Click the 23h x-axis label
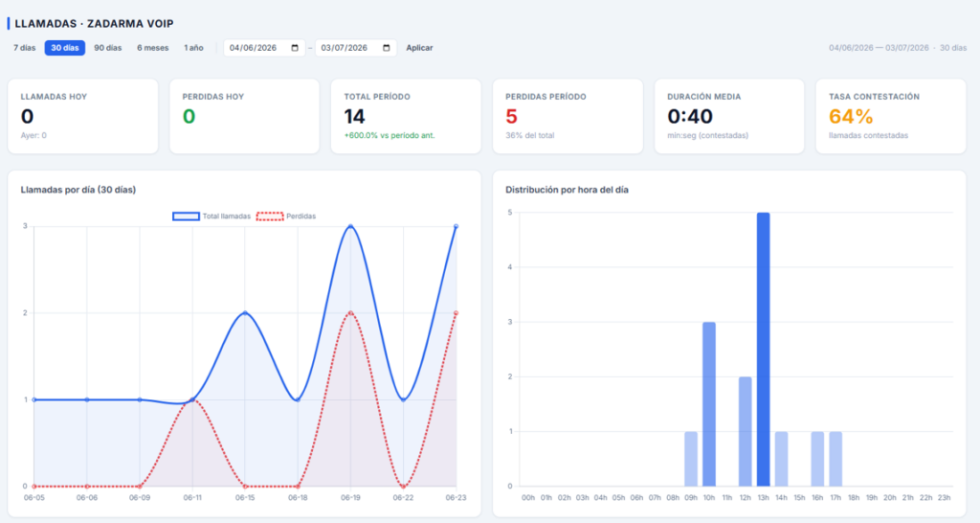Viewport: 980px width, 523px height. [944, 497]
